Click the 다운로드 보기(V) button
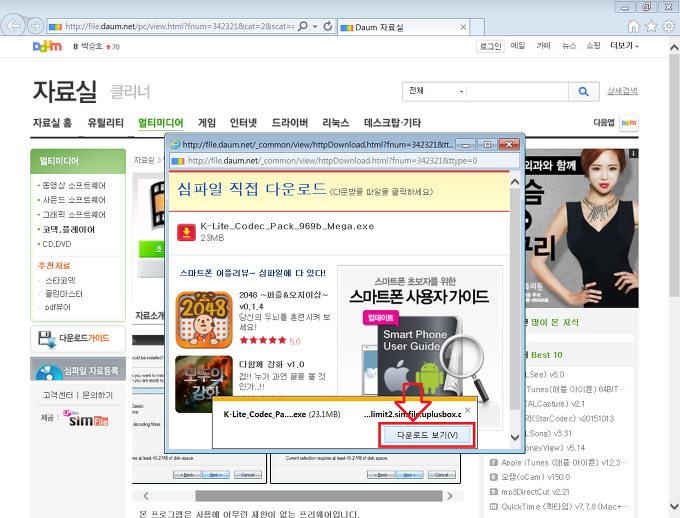The height and width of the screenshot is (518, 680). click(427, 435)
